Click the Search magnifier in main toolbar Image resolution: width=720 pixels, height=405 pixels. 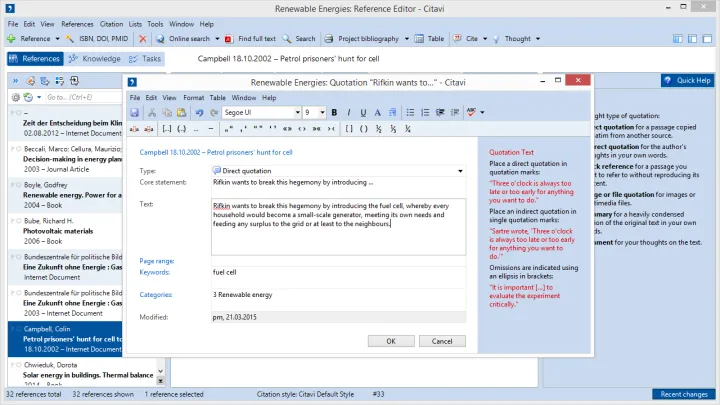pyautogui.click(x=287, y=39)
